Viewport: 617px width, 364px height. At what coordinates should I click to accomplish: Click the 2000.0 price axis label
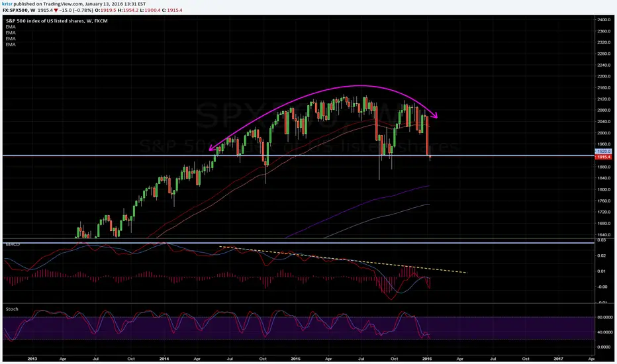(x=604, y=133)
